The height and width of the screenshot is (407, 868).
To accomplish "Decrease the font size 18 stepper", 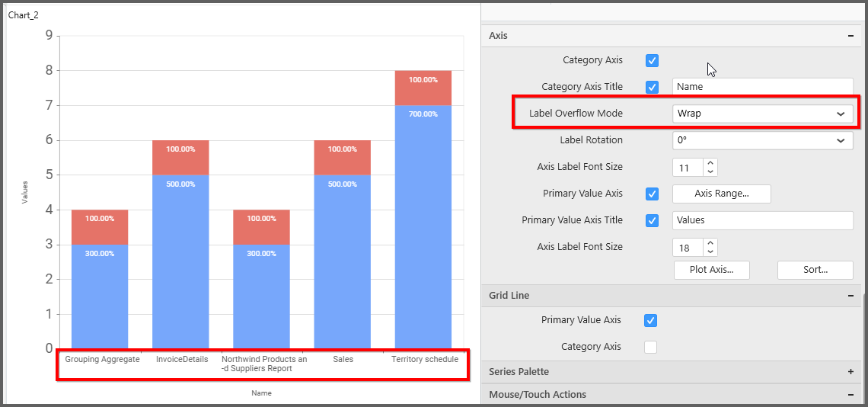I will coord(710,252).
